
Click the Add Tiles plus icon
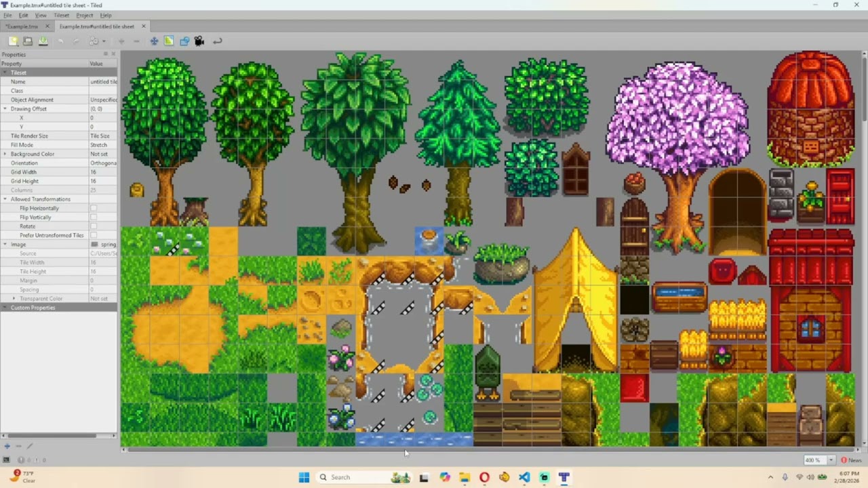[121, 41]
